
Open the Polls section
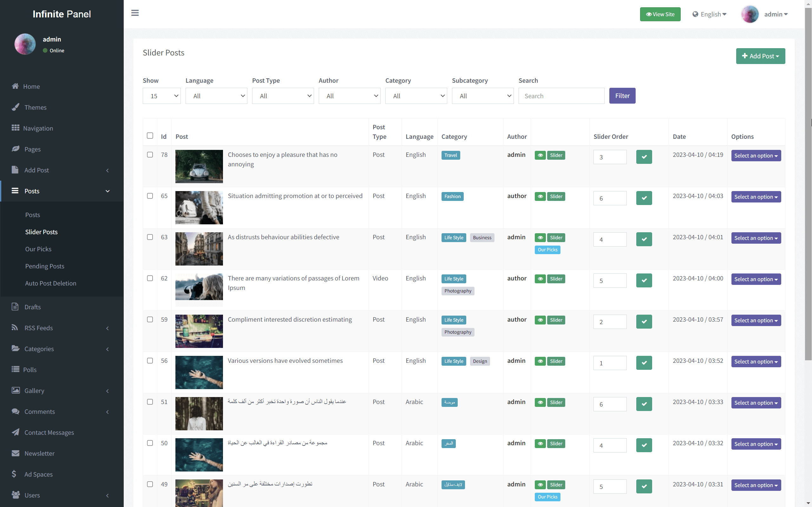[x=30, y=369]
